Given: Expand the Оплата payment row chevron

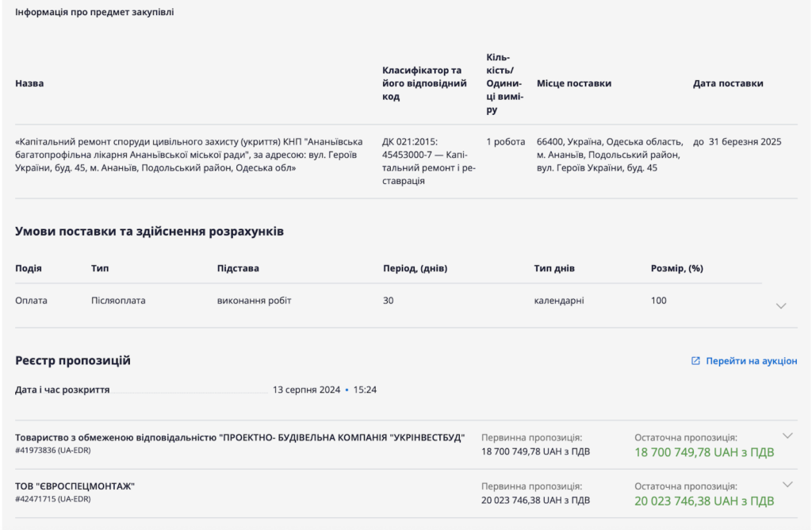Looking at the screenshot, I should 780,305.
